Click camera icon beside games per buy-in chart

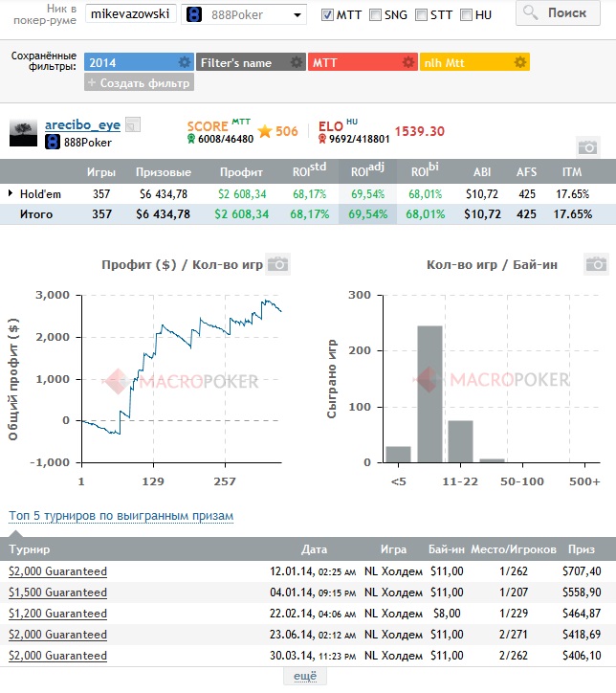[597, 264]
